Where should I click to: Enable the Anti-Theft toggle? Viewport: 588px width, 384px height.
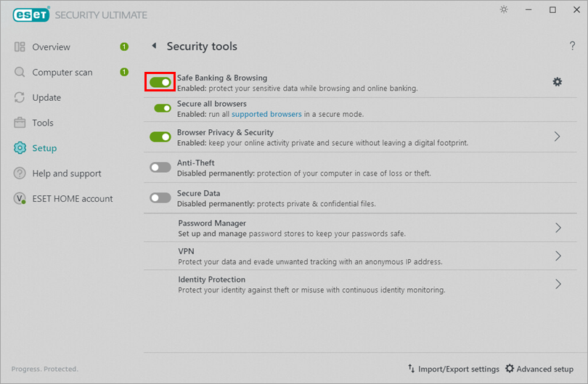pos(160,167)
